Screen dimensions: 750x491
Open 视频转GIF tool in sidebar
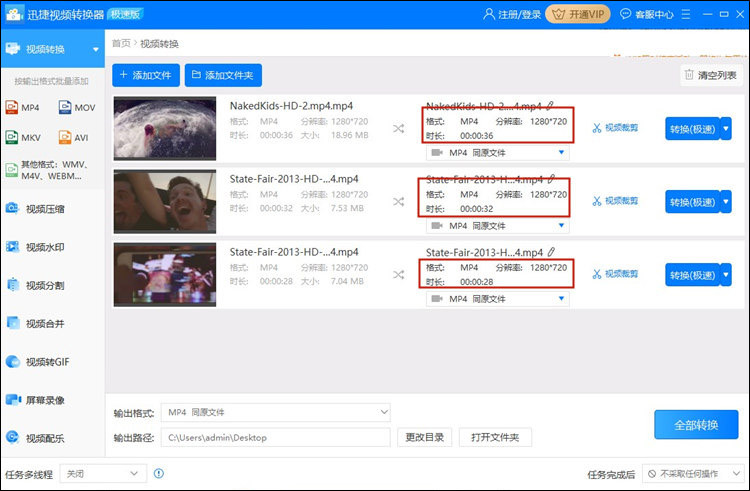pos(38,362)
